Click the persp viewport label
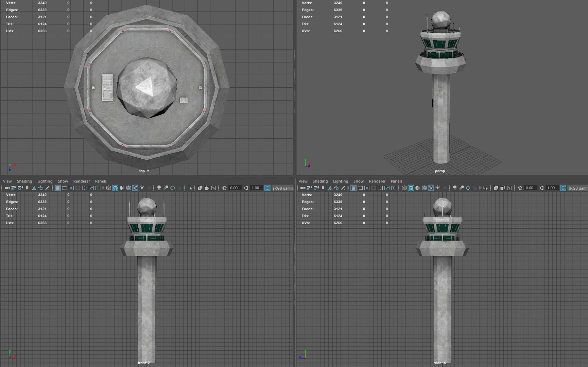The width and height of the screenshot is (588, 367). pyautogui.click(x=440, y=171)
